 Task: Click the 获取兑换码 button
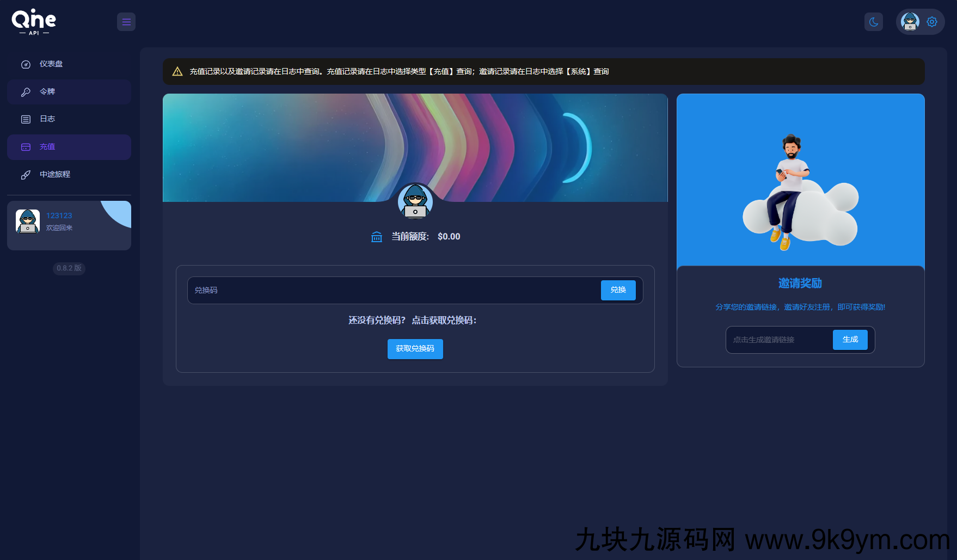point(415,349)
